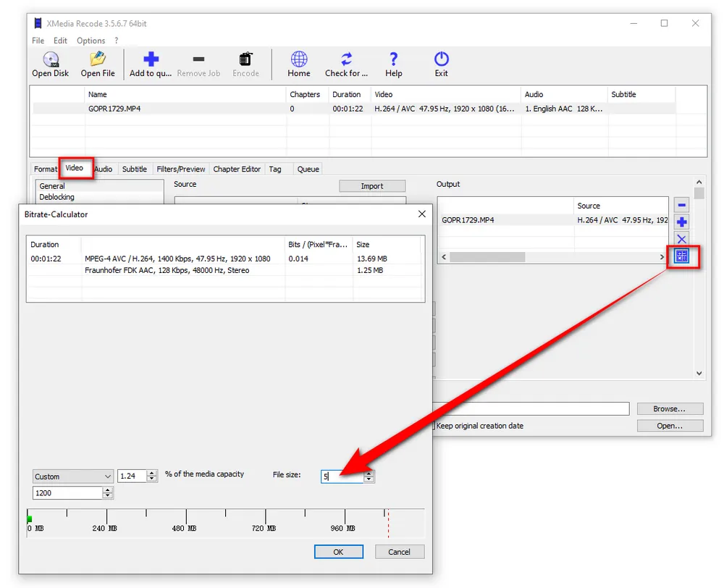Decrease the 1200 bitrate value with stepper arrow
The width and height of the screenshot is (724, 588).
[108, 495]
